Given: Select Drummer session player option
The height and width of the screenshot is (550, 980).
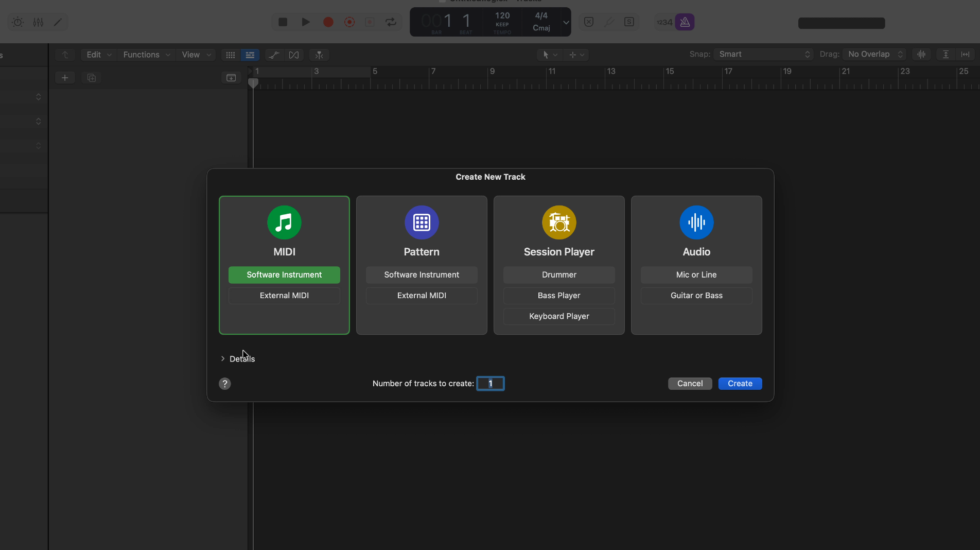Looking at the screenshot, I should point(559,275).
